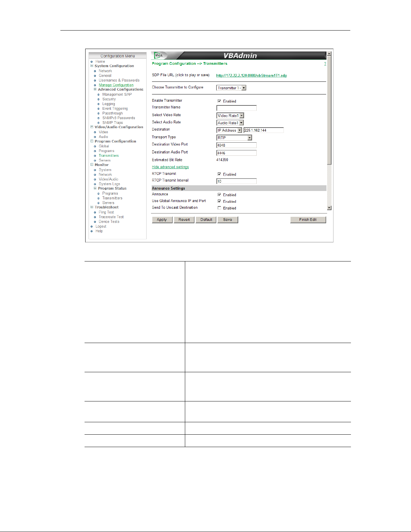Click the VBrick logo icon
This screenshot has height=532, width=411.
tap(159, 55)
